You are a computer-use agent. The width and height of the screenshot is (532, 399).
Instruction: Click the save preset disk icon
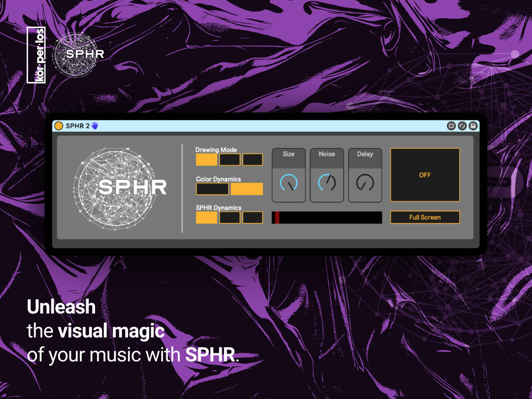[473, 126]
